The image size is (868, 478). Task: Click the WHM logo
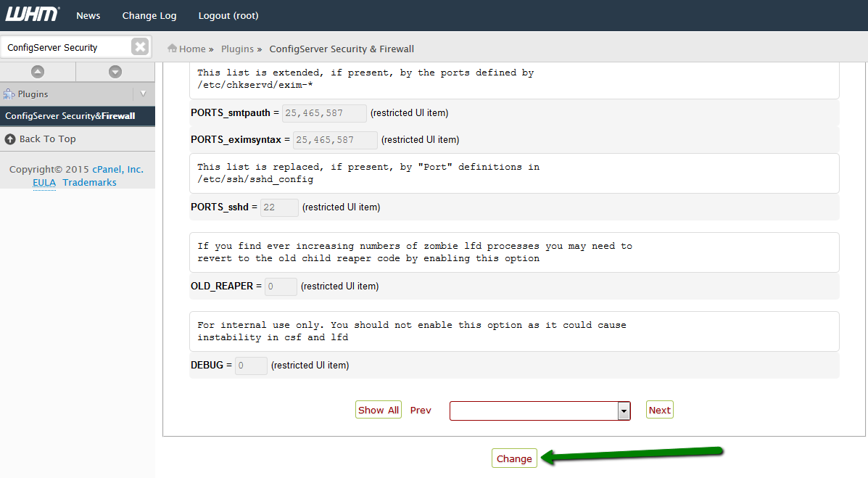[x=33, y=15]
